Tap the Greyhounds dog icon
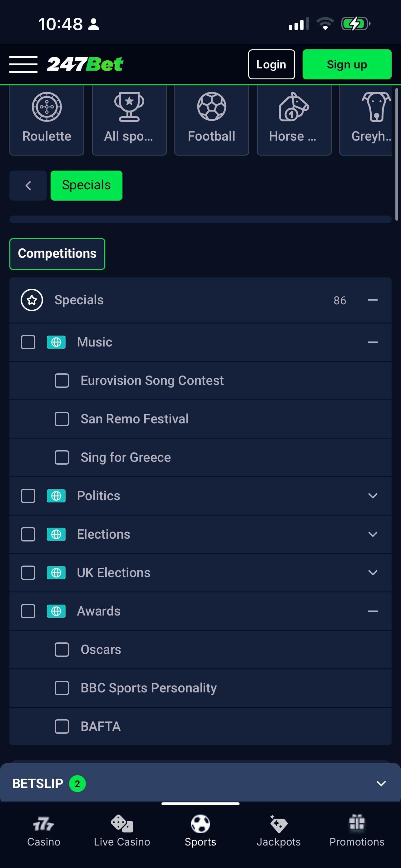 click(376, 107)
